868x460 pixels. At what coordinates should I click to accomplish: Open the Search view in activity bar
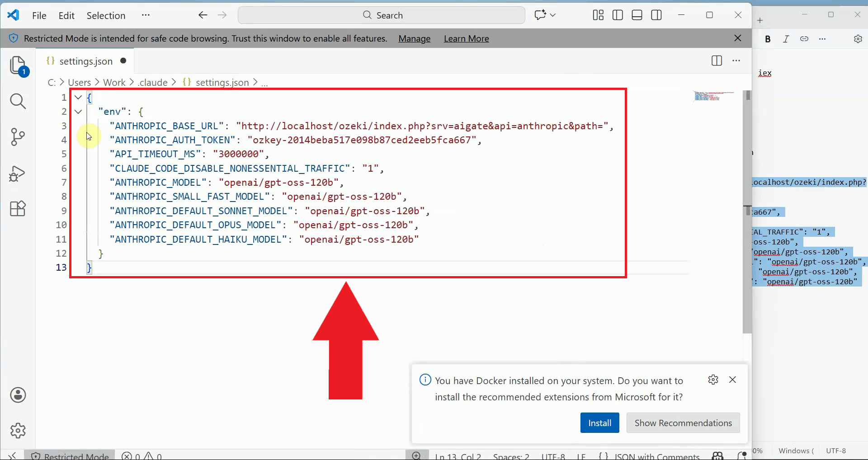point(18,101)
